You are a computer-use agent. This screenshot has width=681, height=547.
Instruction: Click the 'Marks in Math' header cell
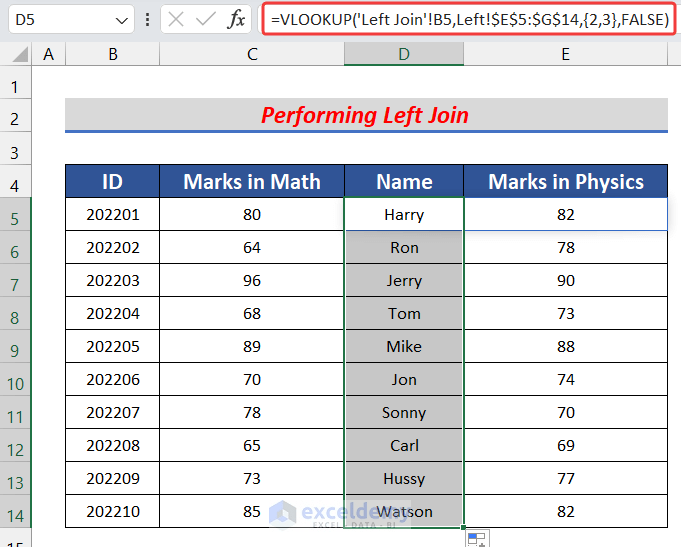coord(252,181)
